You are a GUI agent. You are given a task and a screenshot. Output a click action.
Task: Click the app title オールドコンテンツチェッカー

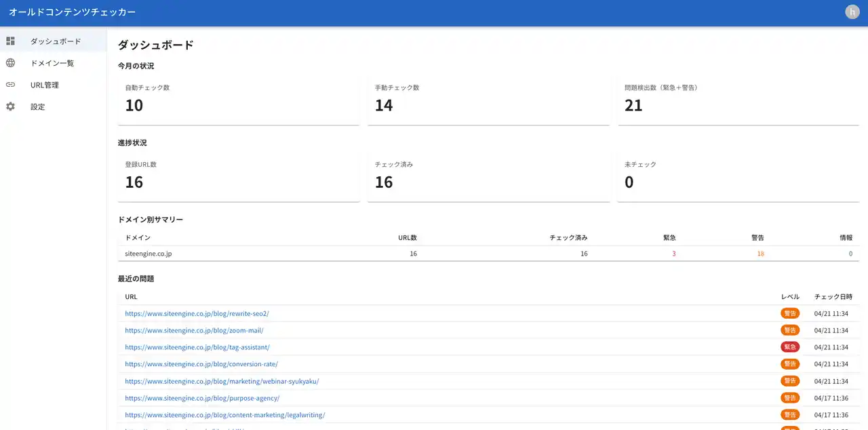click(71, 12)
